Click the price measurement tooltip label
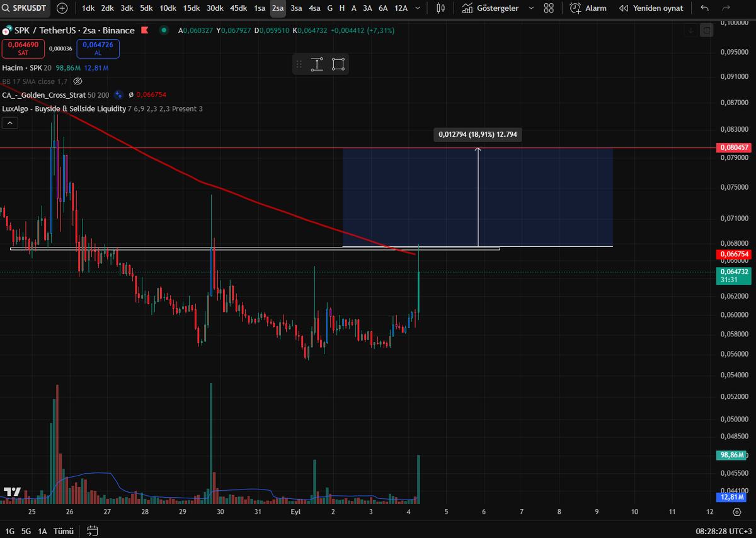The height and width of the screenshot is (538, 756). [478, 134]
